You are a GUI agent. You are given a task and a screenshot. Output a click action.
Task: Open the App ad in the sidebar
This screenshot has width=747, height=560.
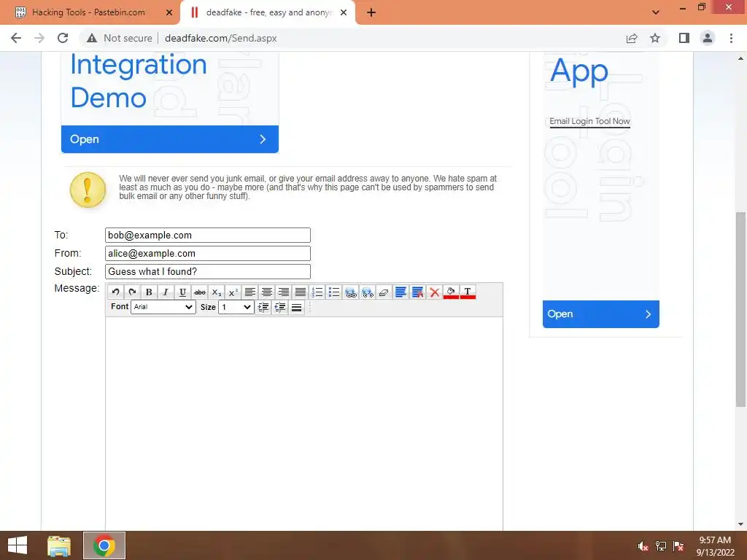pyautogui.click(x=601, y=314)
